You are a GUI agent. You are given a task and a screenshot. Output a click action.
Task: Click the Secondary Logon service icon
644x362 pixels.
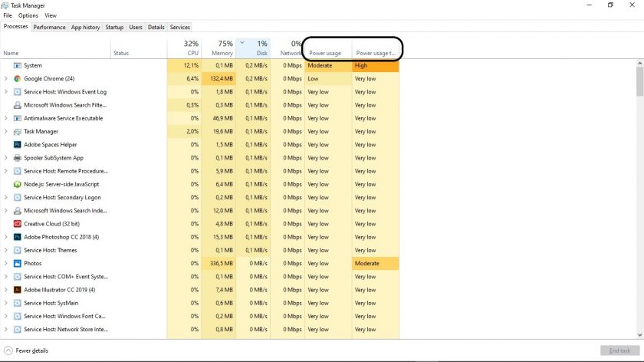(x=17, y=197)
